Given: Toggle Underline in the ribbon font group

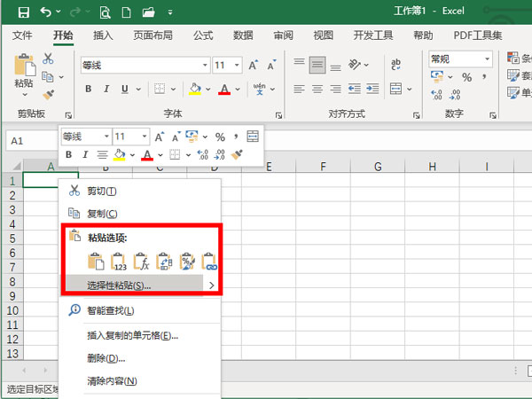Looking at the screenshot, I should [125, 89].
